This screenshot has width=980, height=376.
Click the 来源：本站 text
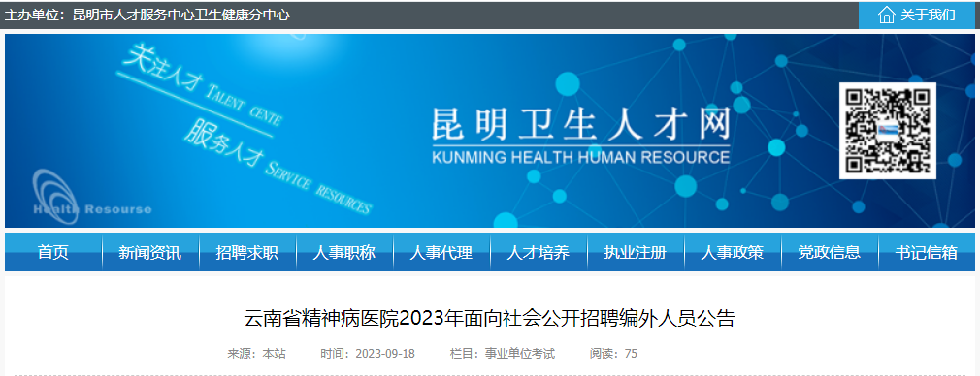coord(256,354)
